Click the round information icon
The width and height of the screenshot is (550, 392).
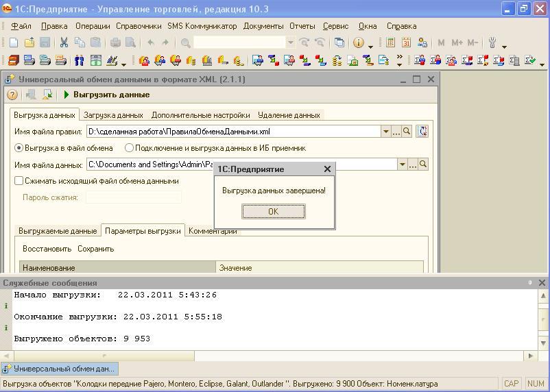tap(359, 42)
